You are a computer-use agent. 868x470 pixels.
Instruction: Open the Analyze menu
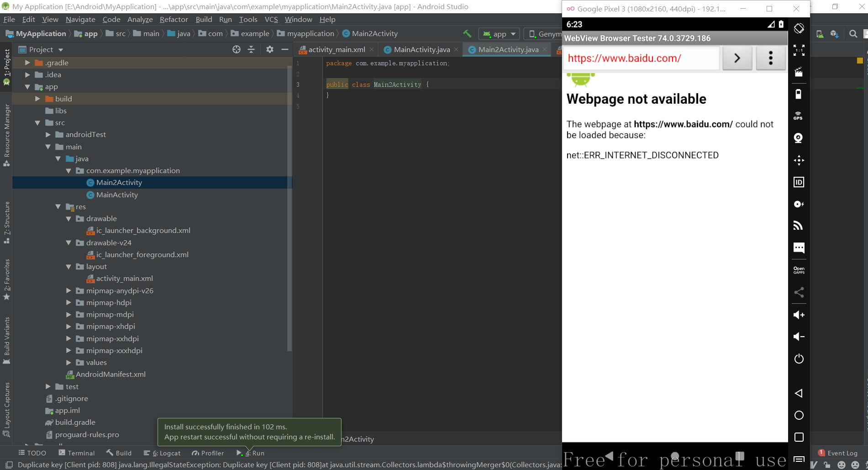pos(140,19)
